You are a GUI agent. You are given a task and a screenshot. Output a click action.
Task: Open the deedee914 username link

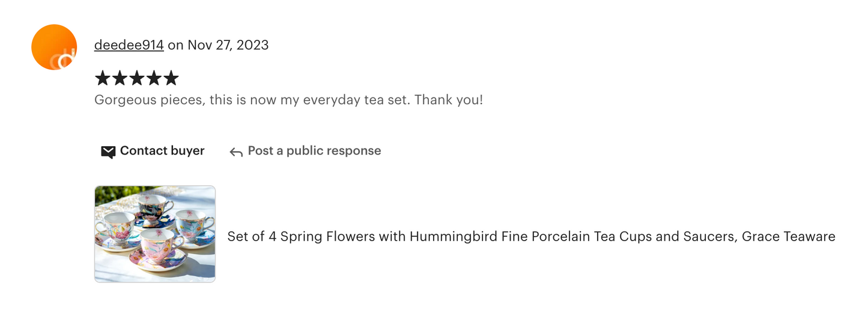click(x=129, y=45)
